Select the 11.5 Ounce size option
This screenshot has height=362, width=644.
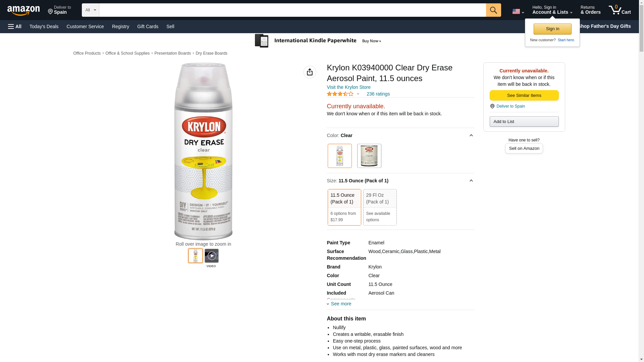pos(344,207)
